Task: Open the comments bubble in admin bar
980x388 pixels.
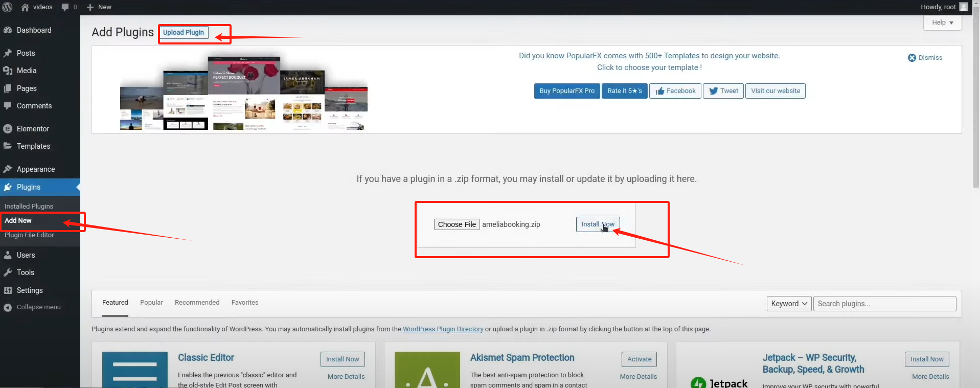Action: (x=65, y=7)
